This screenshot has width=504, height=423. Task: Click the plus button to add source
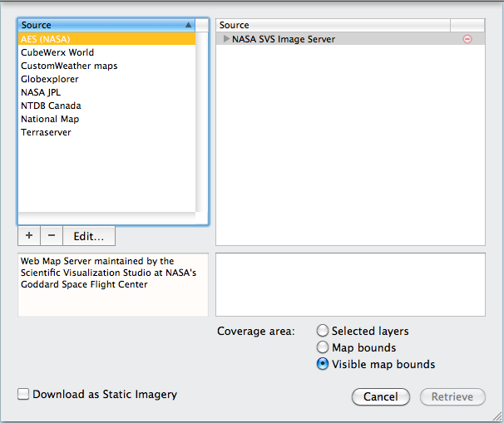[x=29, y=236]
